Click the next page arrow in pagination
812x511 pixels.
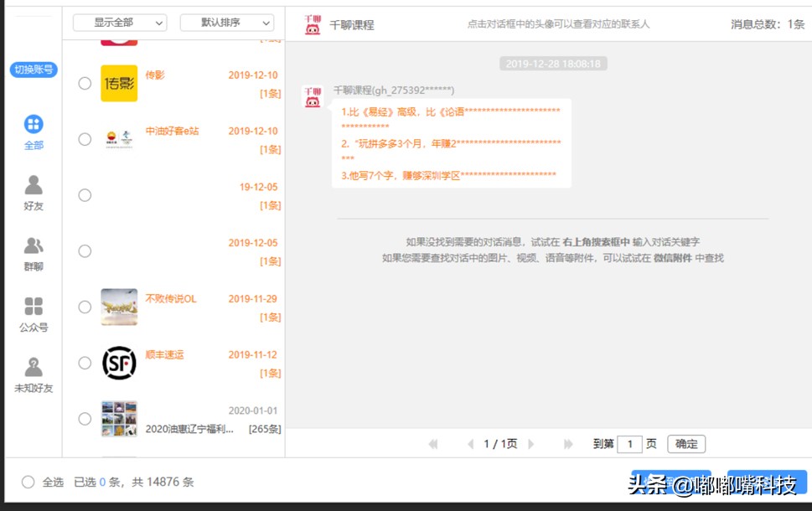(x=532, y=444)
